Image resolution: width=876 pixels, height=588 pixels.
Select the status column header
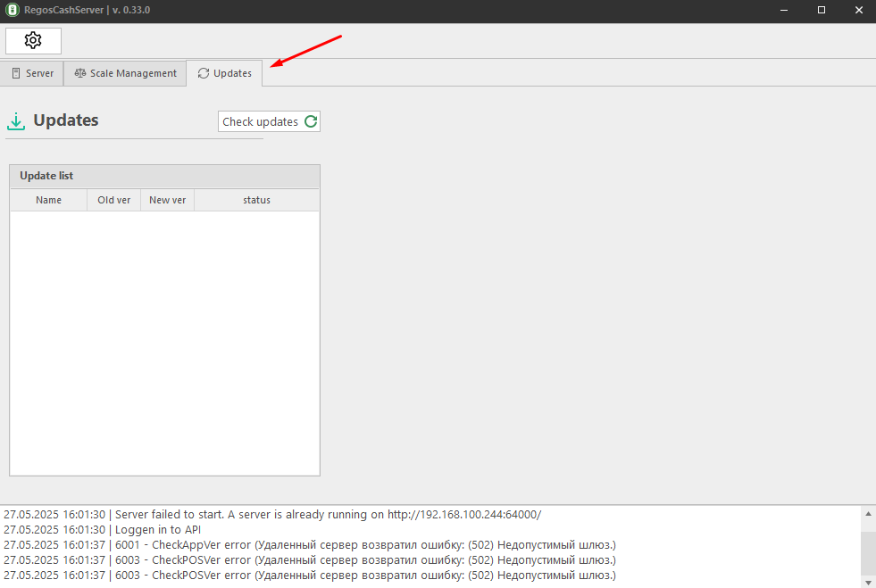point(256,200)
